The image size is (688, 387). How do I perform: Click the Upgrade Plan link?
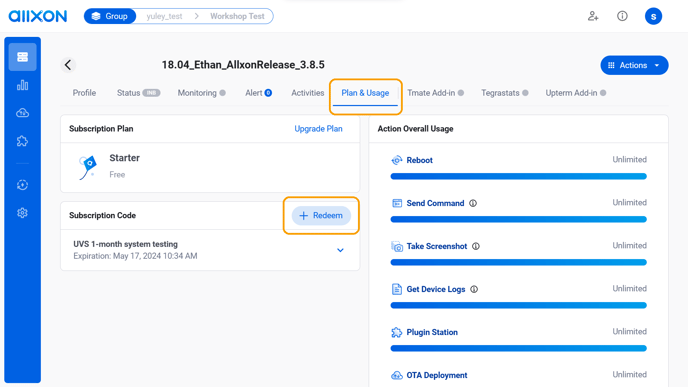pyautogui.click(x=318, y=129)
